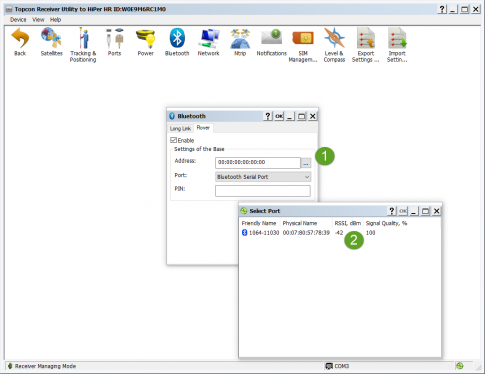
Task: Click the Export Settings icon
Action: coord(366,45)
